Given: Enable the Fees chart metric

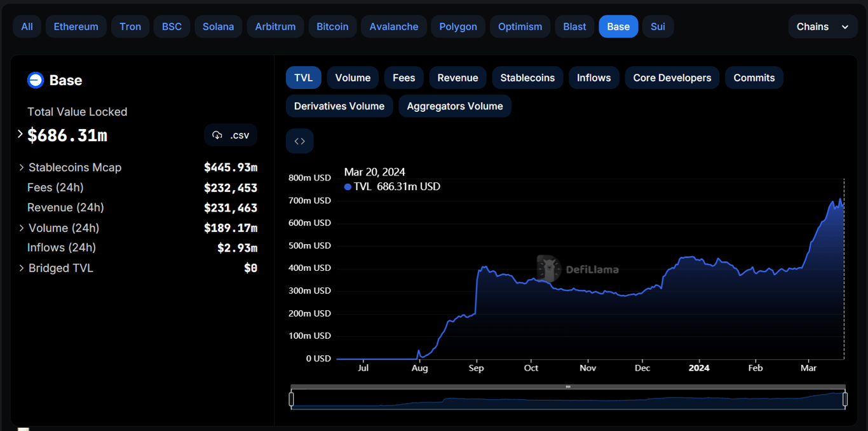Looking at the screenshot, I should point(403,78).
